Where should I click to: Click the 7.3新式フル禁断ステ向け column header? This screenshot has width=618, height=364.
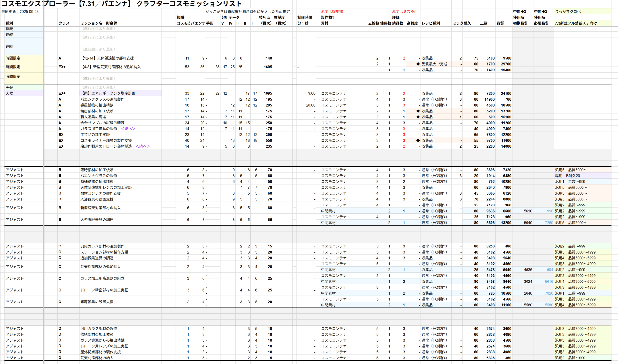click(575, 23)
